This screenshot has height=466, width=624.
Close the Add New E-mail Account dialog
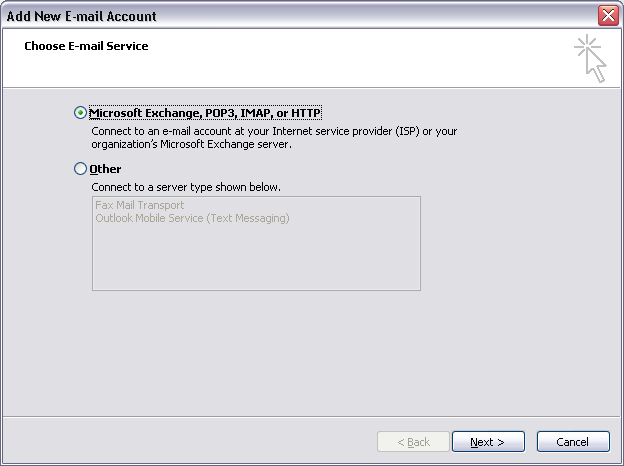point(608,16)
